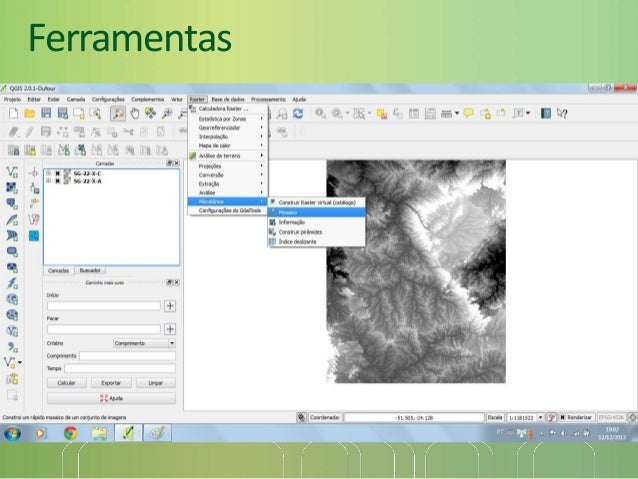Screen dimensions: 638x479
Task: Click the Refresh map icon
Action: [x=298, y=114]
